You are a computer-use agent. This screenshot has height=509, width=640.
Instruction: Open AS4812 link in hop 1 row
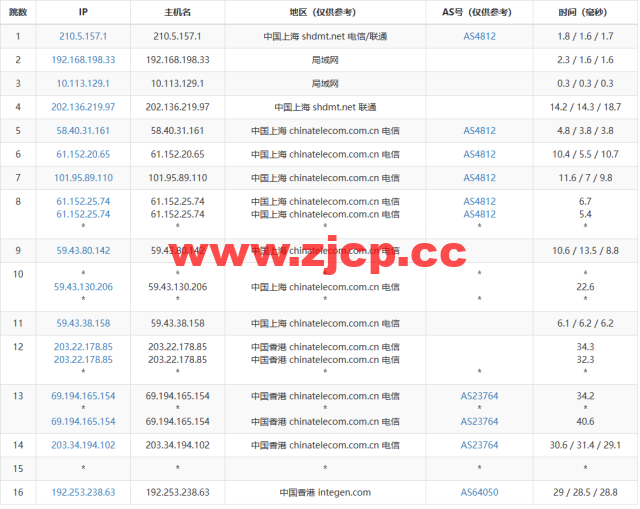(480, 36)
